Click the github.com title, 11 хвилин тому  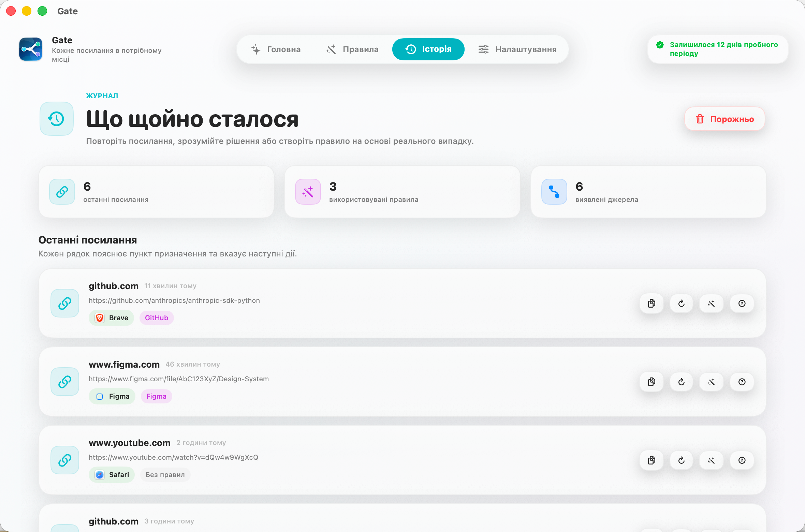[114, 286]
